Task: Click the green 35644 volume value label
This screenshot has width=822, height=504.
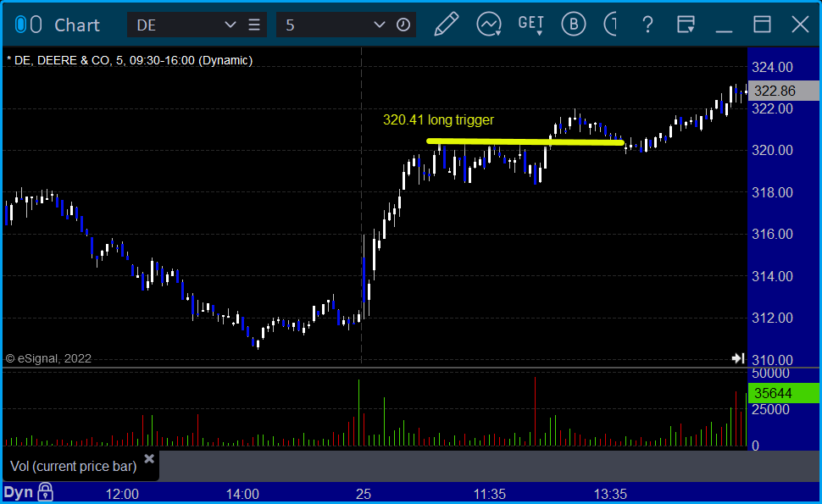Action: pos(783,393)
